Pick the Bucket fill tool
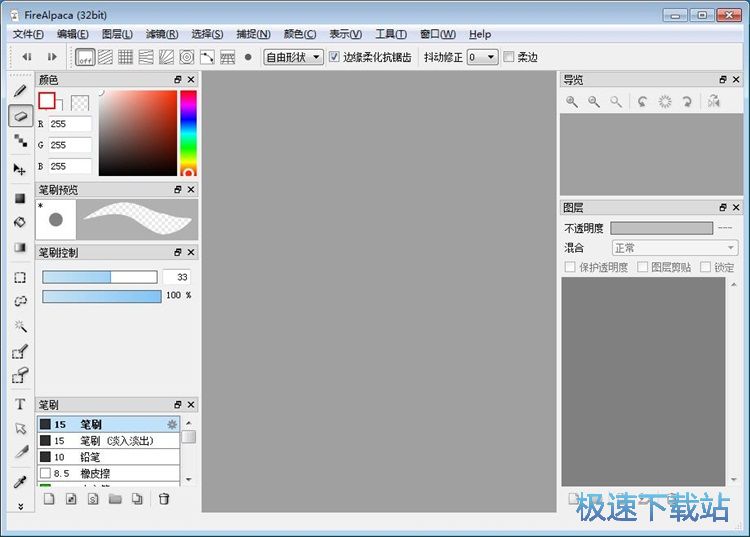This screenshot has height=537, width=750. click(20, 222)
